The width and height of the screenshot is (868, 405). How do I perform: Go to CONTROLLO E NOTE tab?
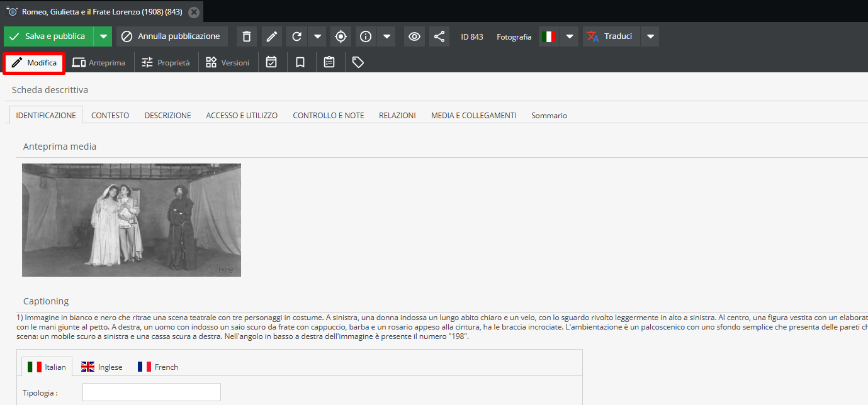click(x=329, y=115)
